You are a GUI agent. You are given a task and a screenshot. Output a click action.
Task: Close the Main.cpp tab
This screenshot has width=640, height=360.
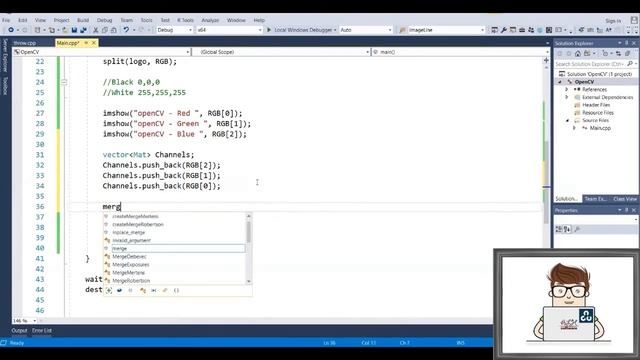tap(94, 43)
